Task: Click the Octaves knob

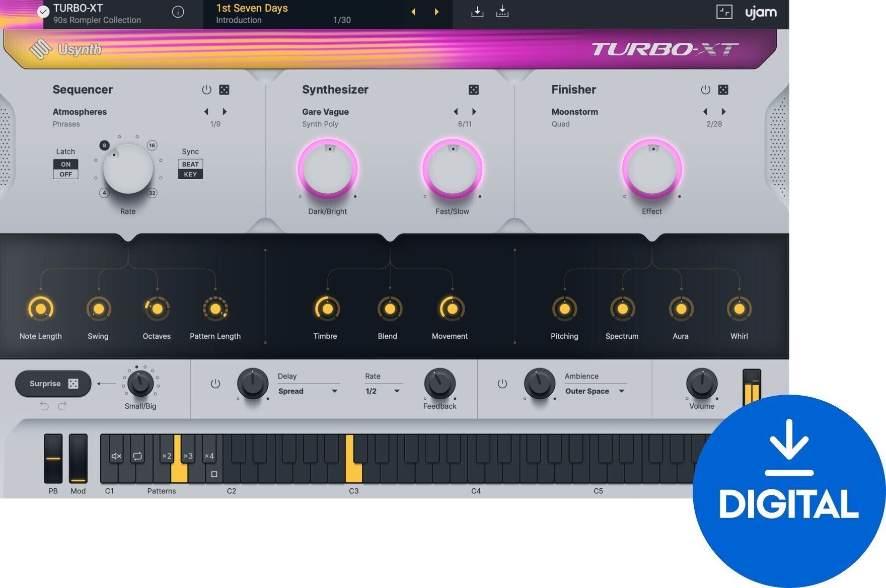Action: pos(157,309)
